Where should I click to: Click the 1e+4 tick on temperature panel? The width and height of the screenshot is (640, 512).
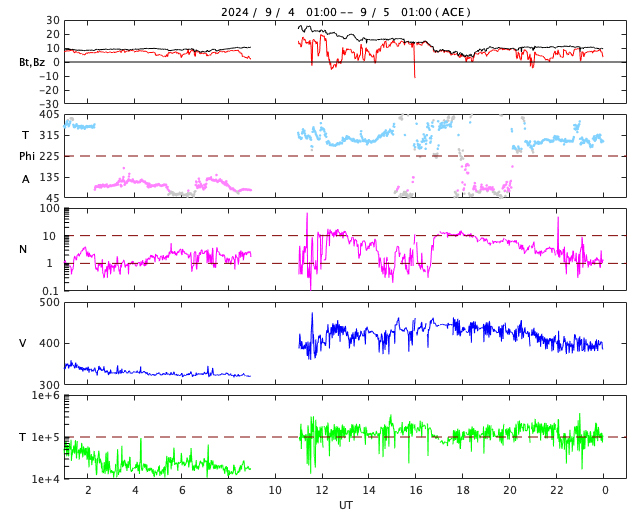[46, 479]
